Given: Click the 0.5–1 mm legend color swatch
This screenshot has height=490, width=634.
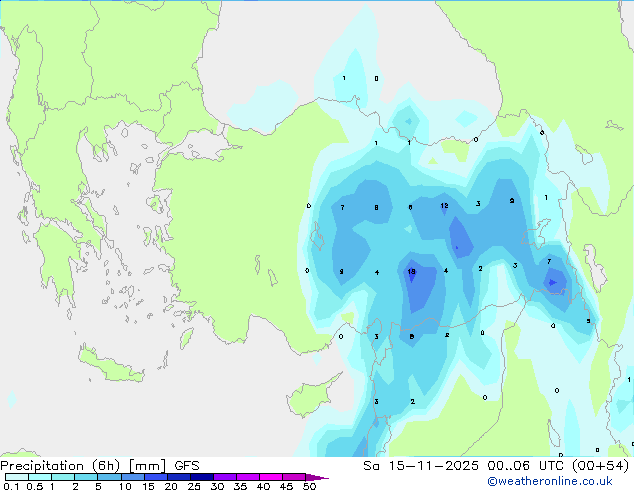Looking at the screenshot, I should pyautogui.click(x=40, y=477).
